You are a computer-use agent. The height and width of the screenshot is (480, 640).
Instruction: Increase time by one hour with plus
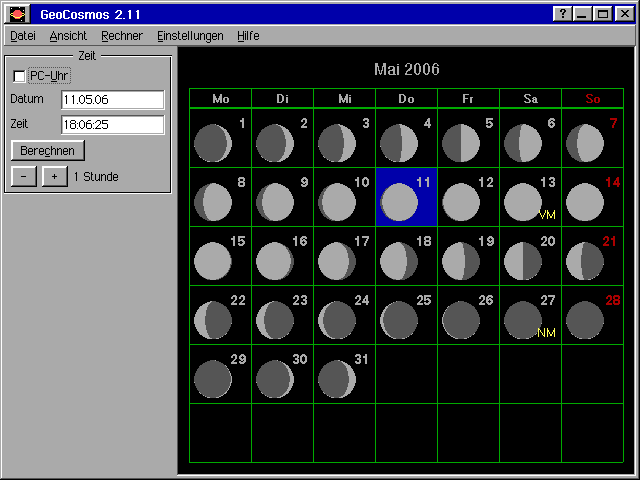click(x=54, y=176)
